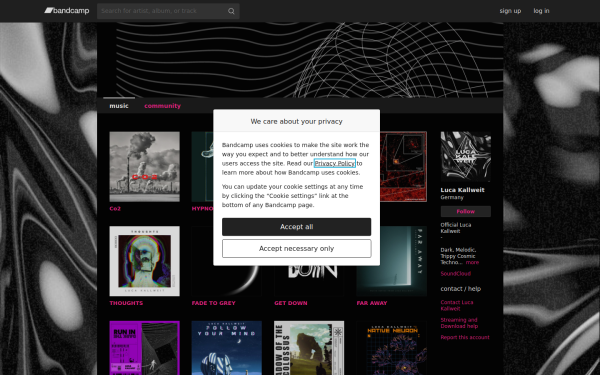Open the THOUGHTS album cover

pos(144,261)
